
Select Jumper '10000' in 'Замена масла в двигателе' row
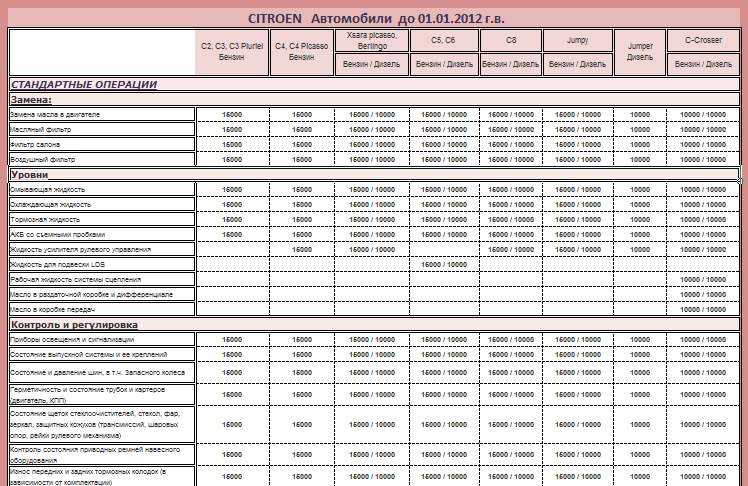pyautogui.click(x=640, y=114)
